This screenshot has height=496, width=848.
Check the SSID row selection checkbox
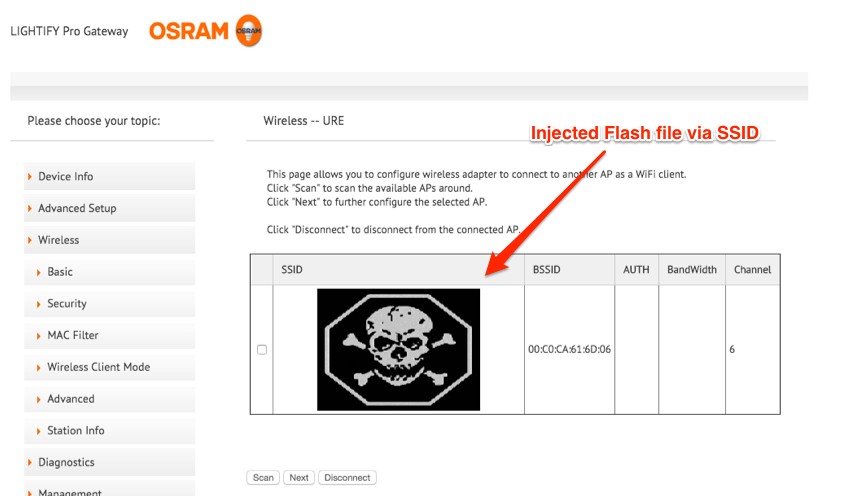pos(262,349)
